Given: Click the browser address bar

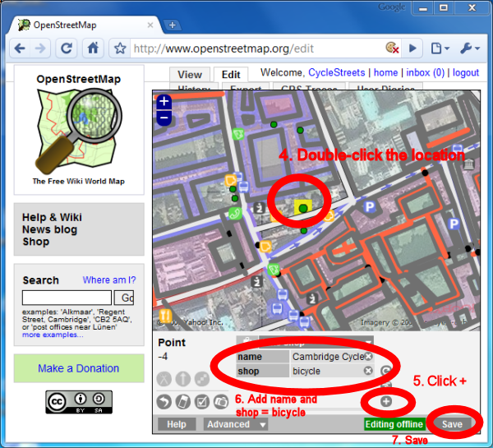Looking at the screenshot, I should click(x=258, y=48).
